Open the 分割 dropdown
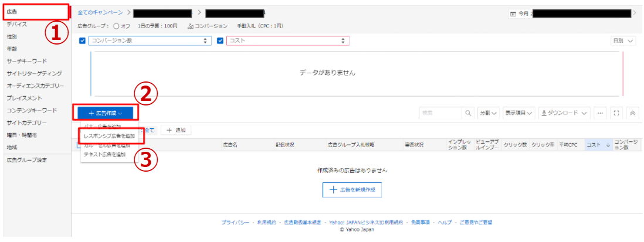This screenshot has height=242, width=644. (488, 113)
